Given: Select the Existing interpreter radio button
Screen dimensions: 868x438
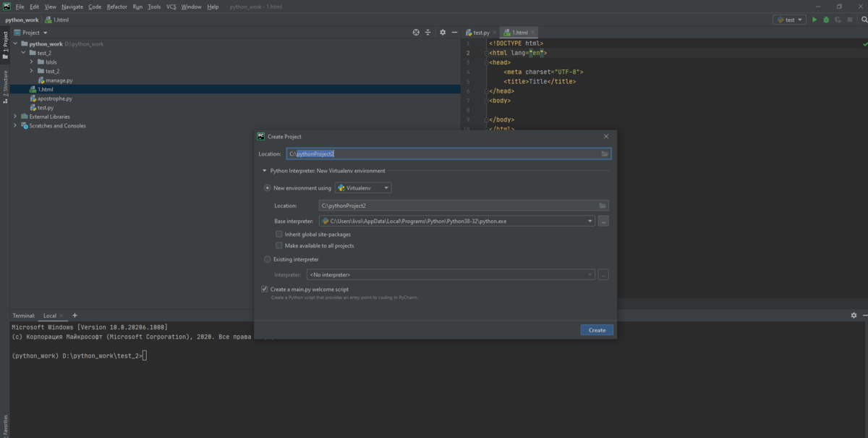Looking at the screenshot, I should 268,259.
